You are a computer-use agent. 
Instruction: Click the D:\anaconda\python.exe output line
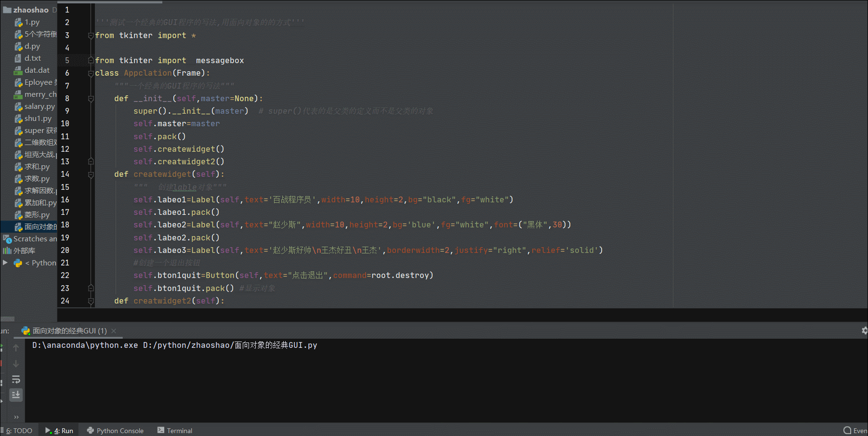click(174, 345)
